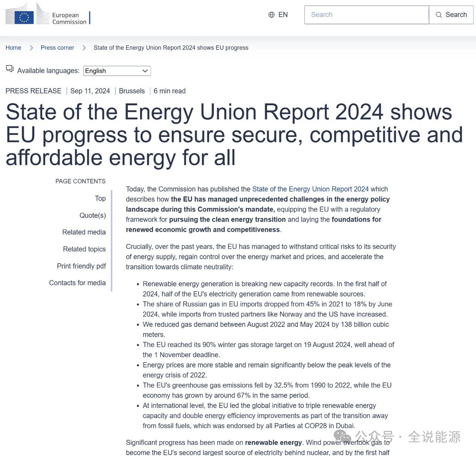Click the chevron arrow after Press corner
This screenshot has width=476, height=456.
84,48
